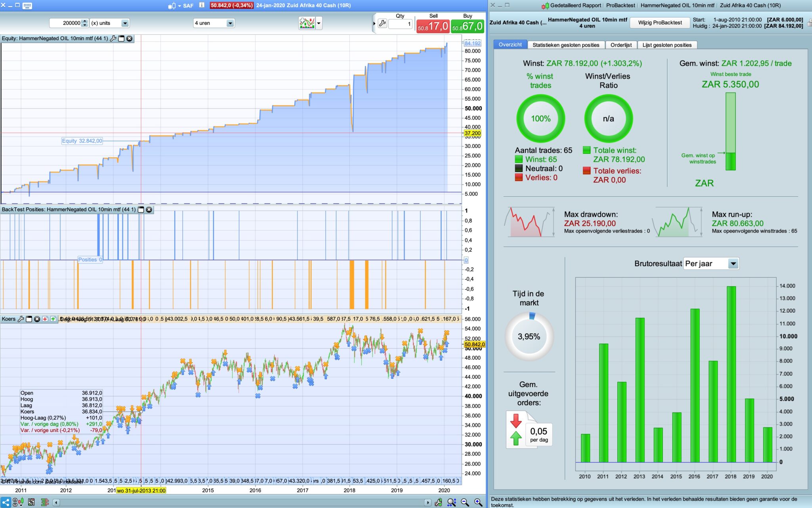Click the Qty input field
Screen dimensions: 812x508
(x=400, y=24)
